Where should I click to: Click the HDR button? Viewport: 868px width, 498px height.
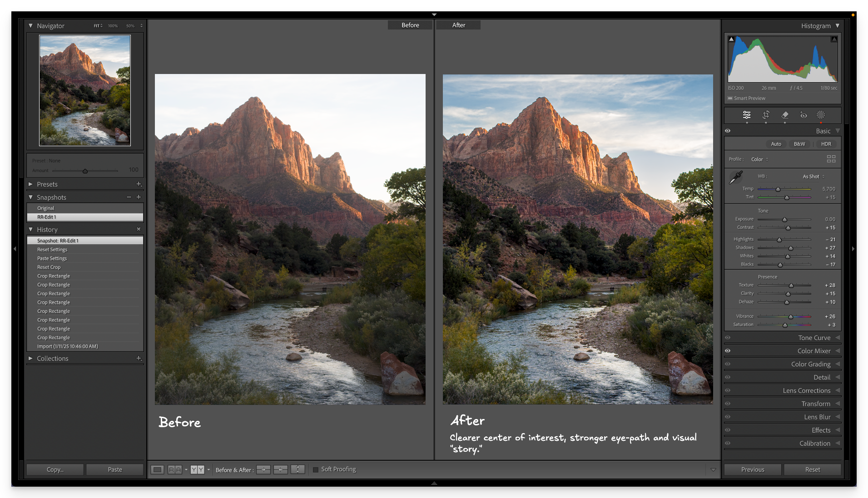click(826, 144)
